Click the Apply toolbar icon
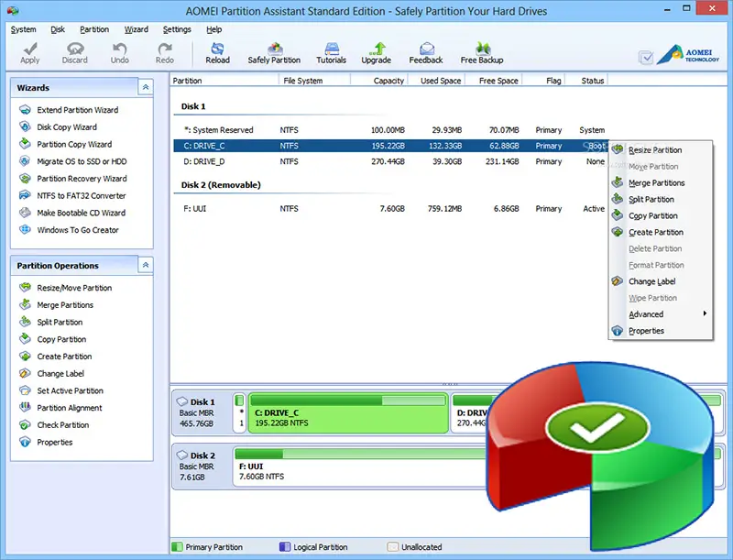Screen dimensions: 733x560 (x=30, y=52)
